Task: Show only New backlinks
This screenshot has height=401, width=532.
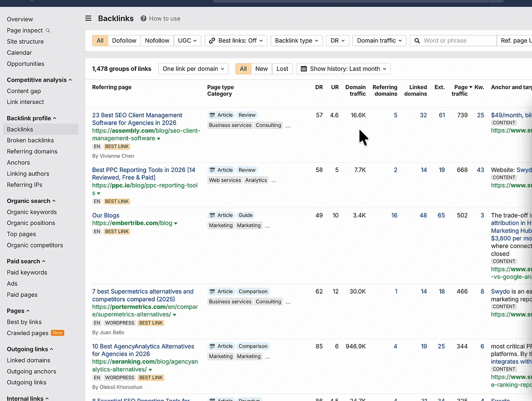Action: (x=262, y=69)
